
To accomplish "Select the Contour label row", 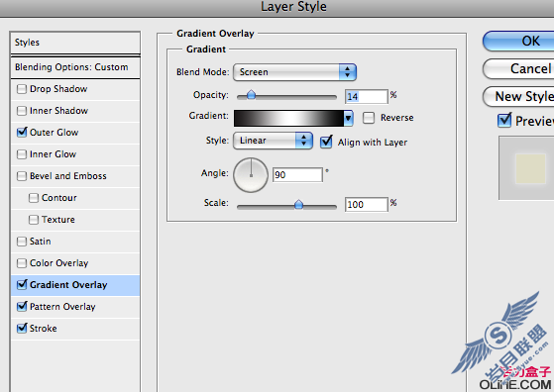I will click(x=75, y=198).
